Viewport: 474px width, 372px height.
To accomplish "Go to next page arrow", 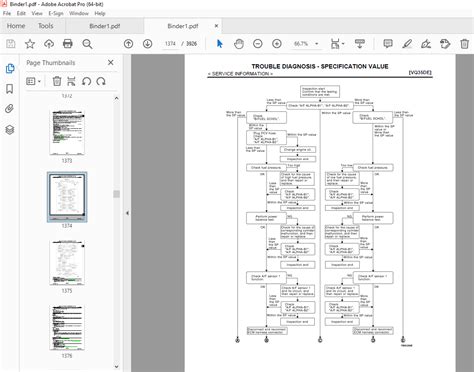I will pyautogui.click(x=147, y=44).
